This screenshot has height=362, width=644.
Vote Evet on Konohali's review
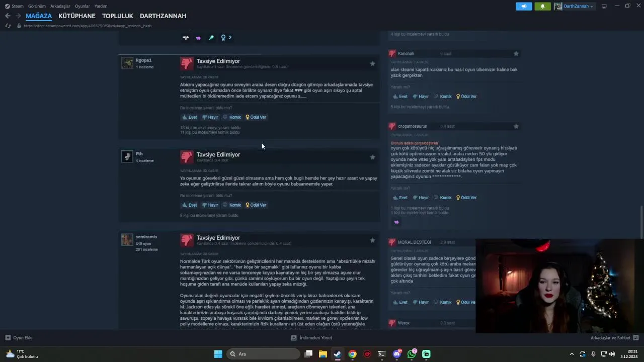pos(400,97)
